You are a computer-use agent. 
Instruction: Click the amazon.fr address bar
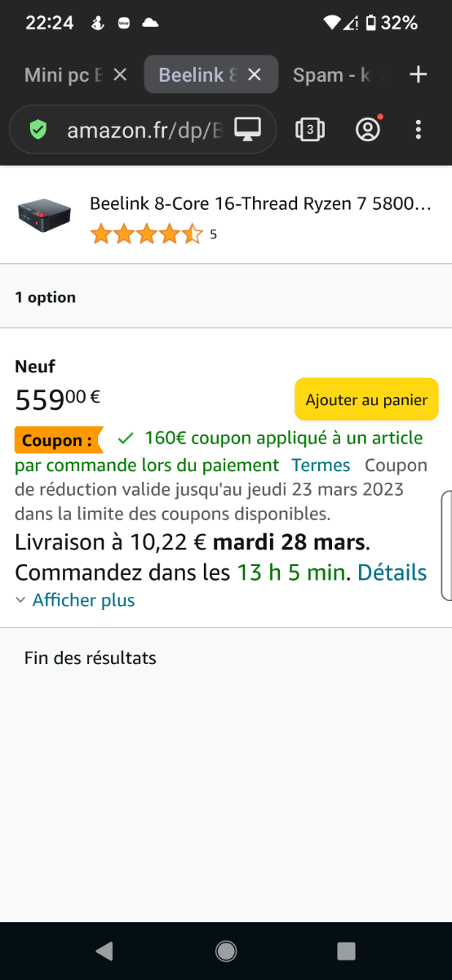144,129
